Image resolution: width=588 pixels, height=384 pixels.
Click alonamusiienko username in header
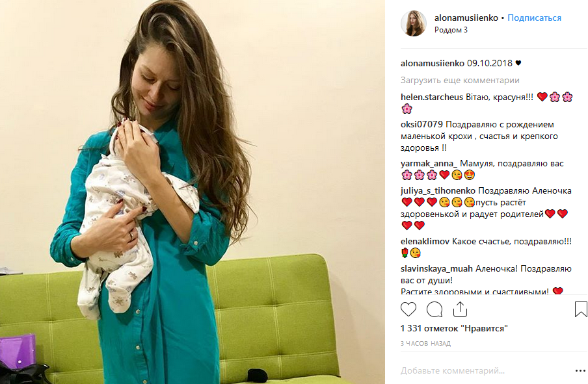click(x=466, y=18)
